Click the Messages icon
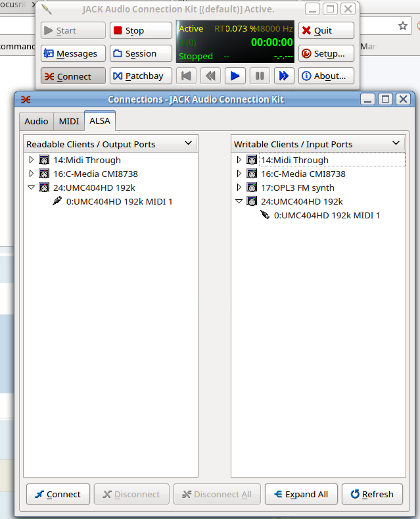 (49, 53)
